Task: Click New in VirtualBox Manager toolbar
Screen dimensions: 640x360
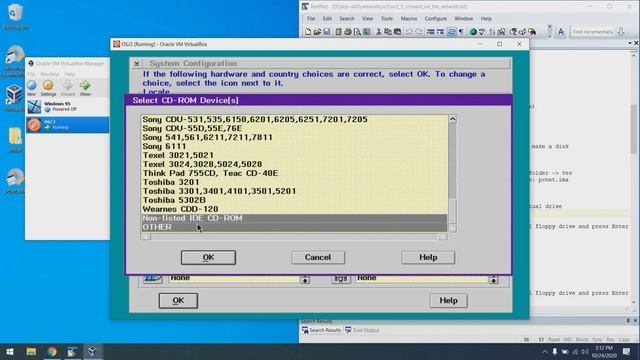Action: click(32, 88)
